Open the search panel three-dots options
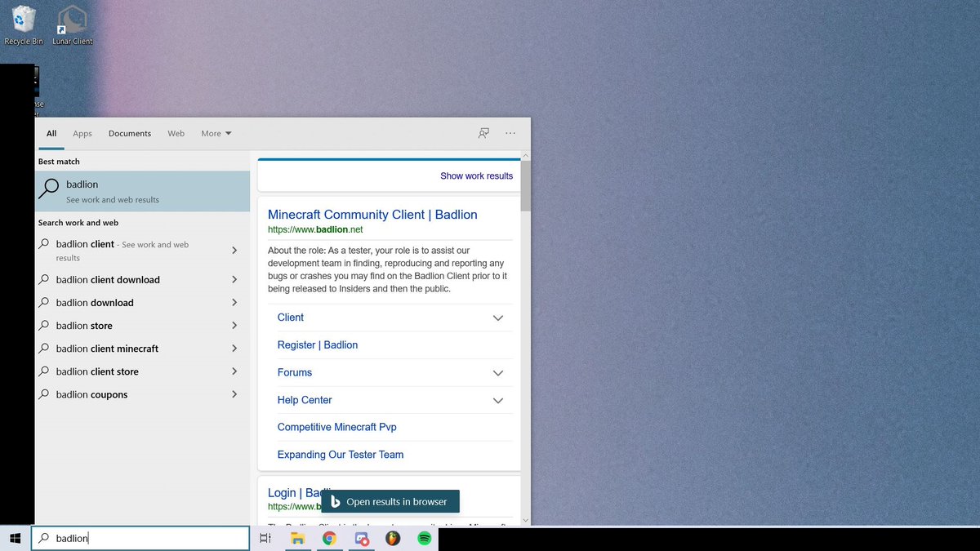980x551 pixels. 510,133
